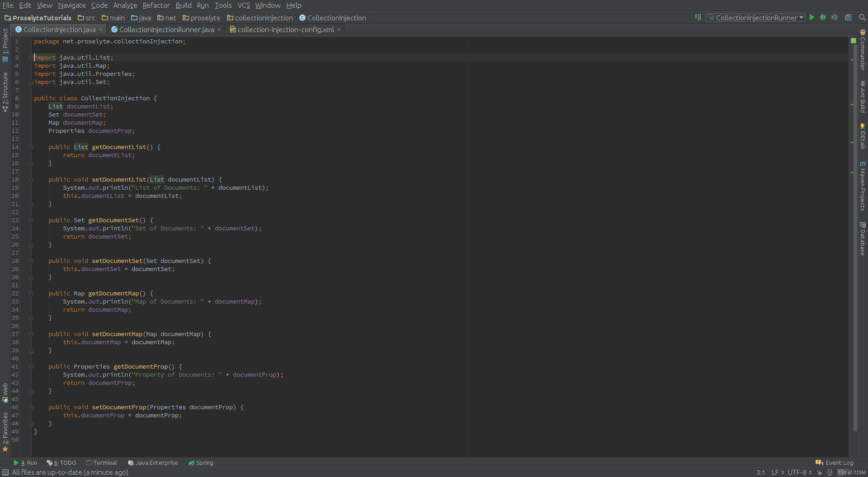
Task: Collapse the getDocumentList method body
Action: coord(31,146)
